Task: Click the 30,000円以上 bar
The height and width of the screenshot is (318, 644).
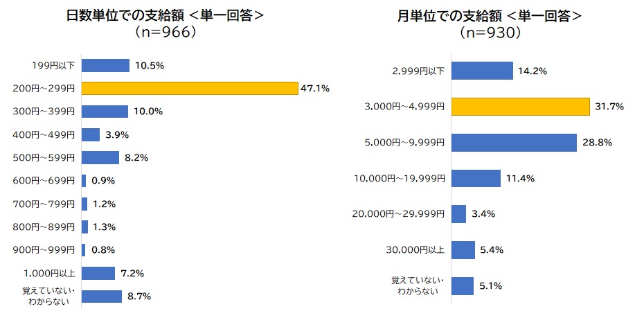Action: [x=463, y=249]
